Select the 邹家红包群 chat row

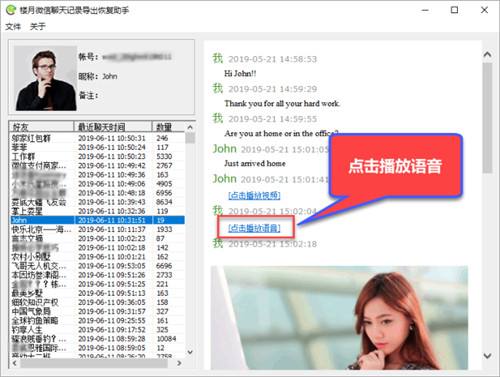[97, 138]
